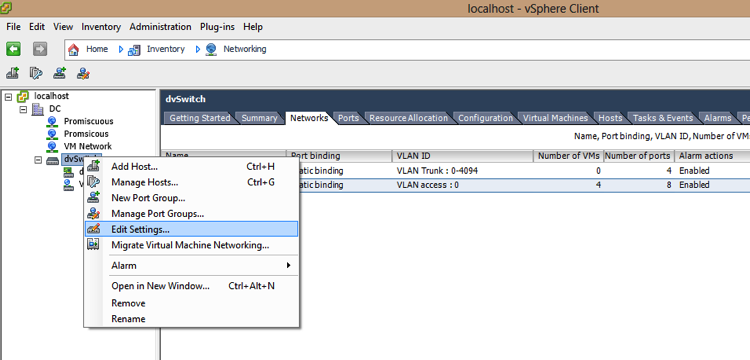
Task: Open the Alarms tab
Action: [717, 118]
